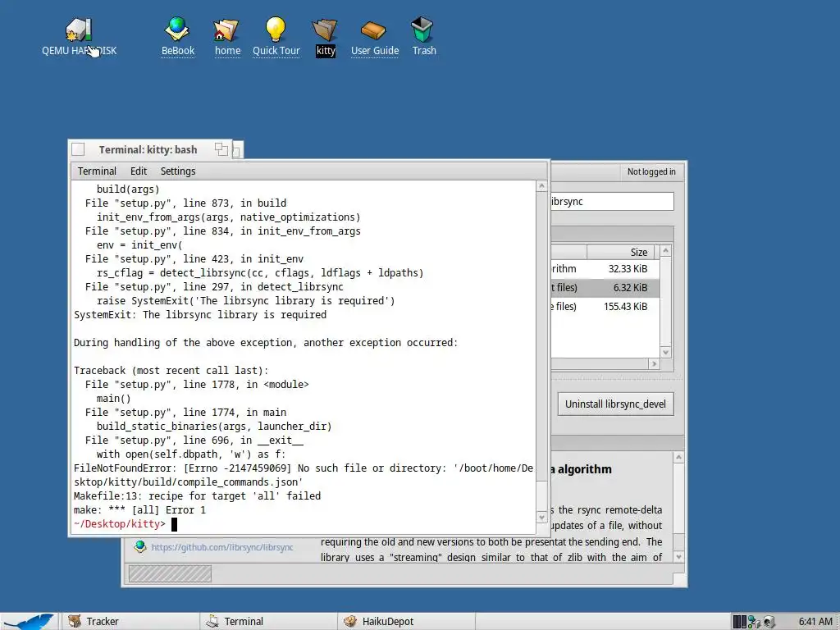Click the 'make: *** [all] Error 1' line
840x630 pixels.
[139, 510]
